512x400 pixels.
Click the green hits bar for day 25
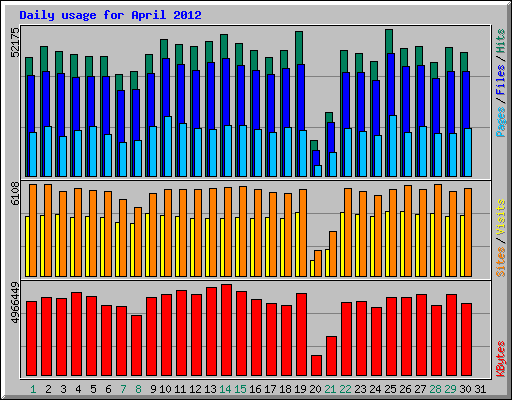tap(389, 41)
